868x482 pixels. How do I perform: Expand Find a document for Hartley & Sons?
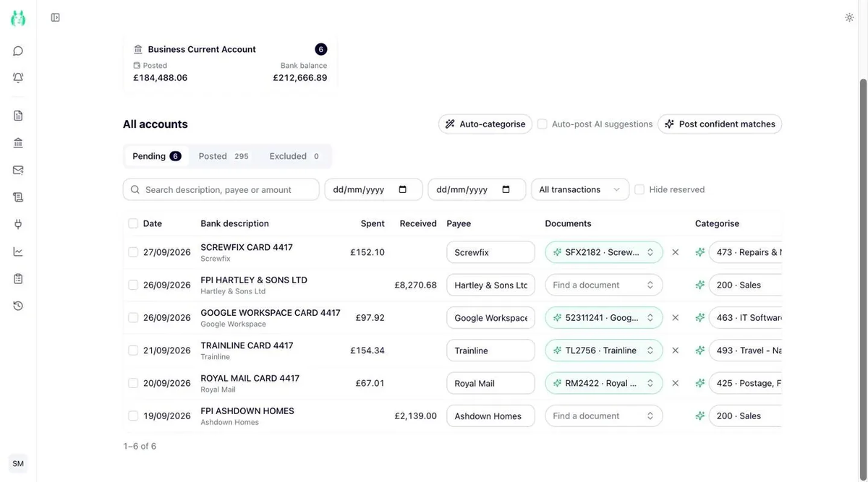click(x=604, y=285)
